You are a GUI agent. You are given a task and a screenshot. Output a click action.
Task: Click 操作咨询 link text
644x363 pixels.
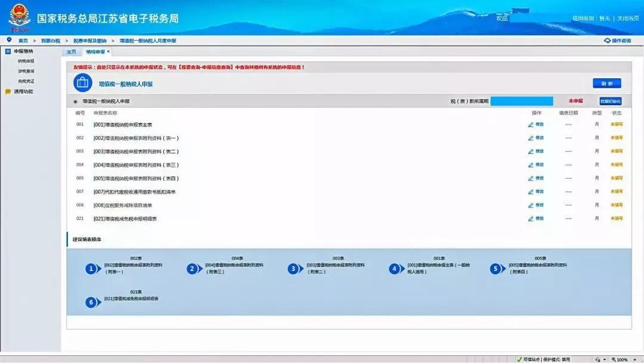[621, 40]
